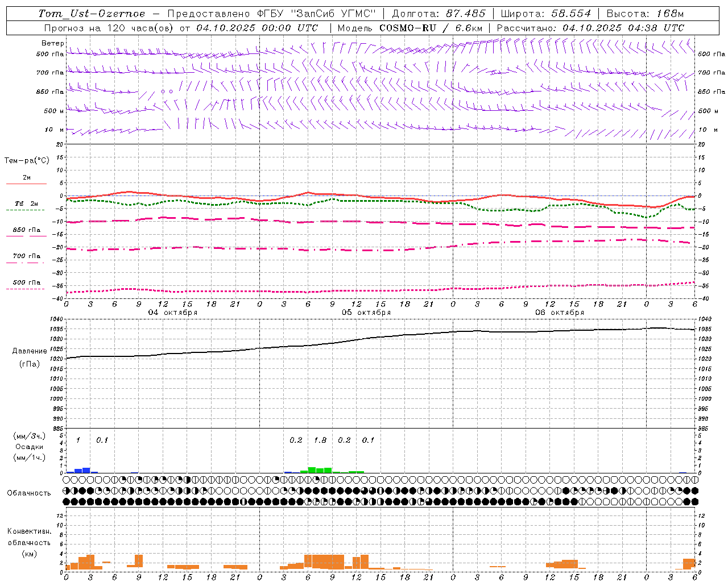Click the Широта: 58.554 value

click(546, 14)
